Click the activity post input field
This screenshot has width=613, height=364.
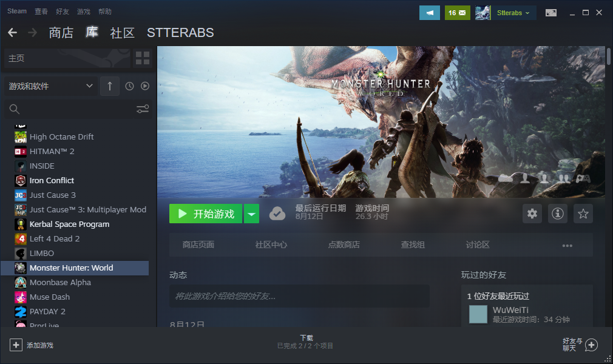(x=299, y=296)
